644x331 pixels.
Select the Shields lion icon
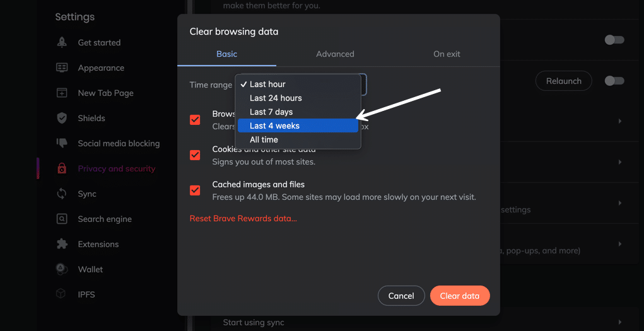click(x=62, y=119)
